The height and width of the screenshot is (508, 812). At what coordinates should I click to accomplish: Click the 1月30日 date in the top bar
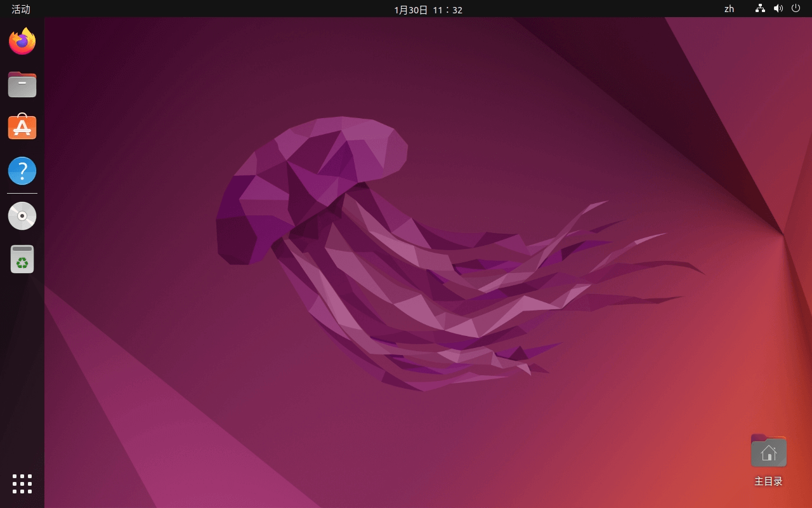411,10
